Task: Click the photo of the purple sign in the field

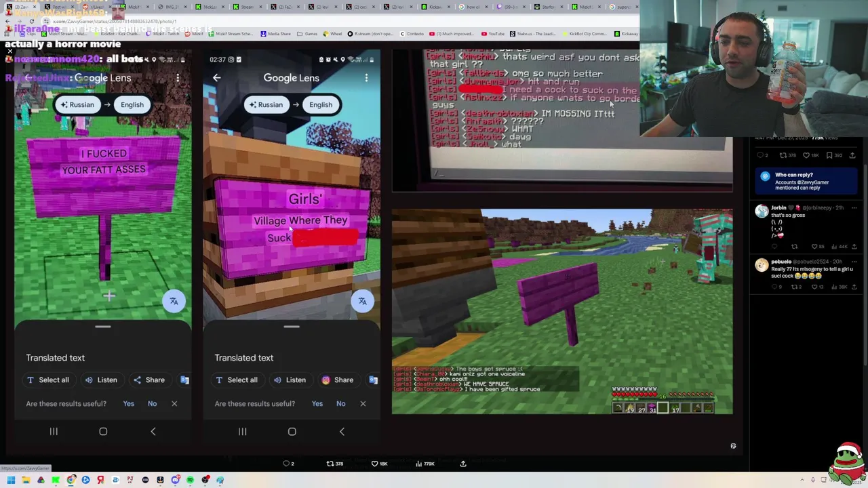Action: click(x=562, y=311)
